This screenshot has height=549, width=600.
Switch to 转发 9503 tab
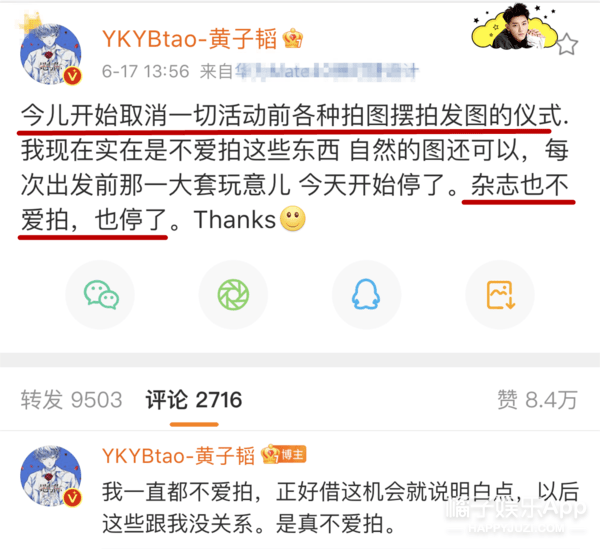click(72, 400)
